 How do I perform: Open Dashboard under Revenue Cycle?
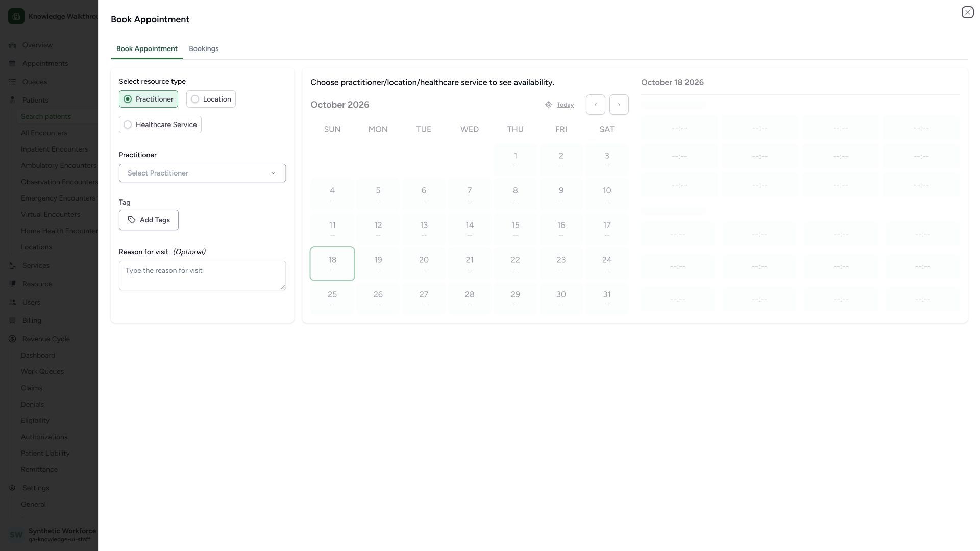(38, 355)
